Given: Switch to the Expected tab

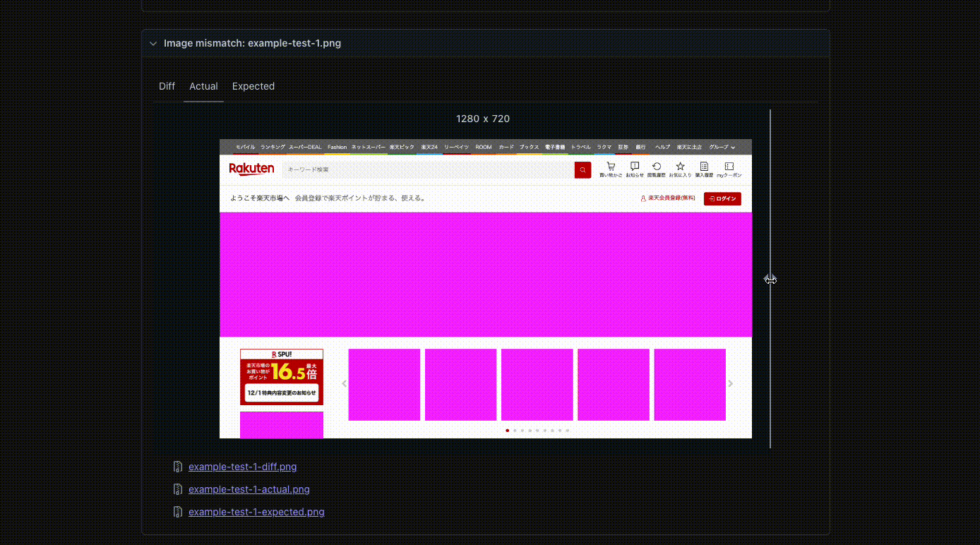Looking at the screenshot, I should click(x=253, y=86).
